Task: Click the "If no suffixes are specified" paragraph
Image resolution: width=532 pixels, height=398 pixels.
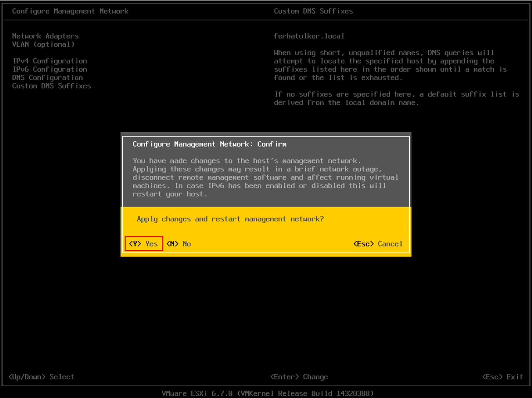Action: coord(396,99)
